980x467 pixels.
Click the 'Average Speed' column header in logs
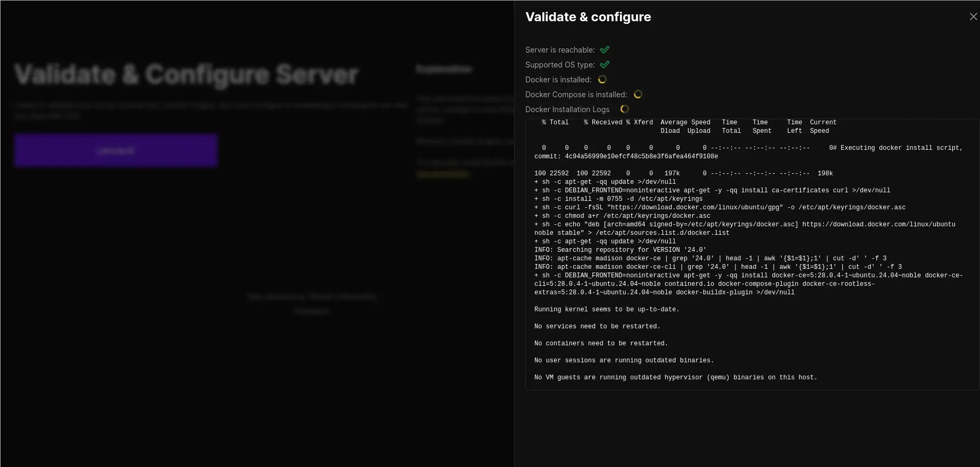[x=685, y=122]
